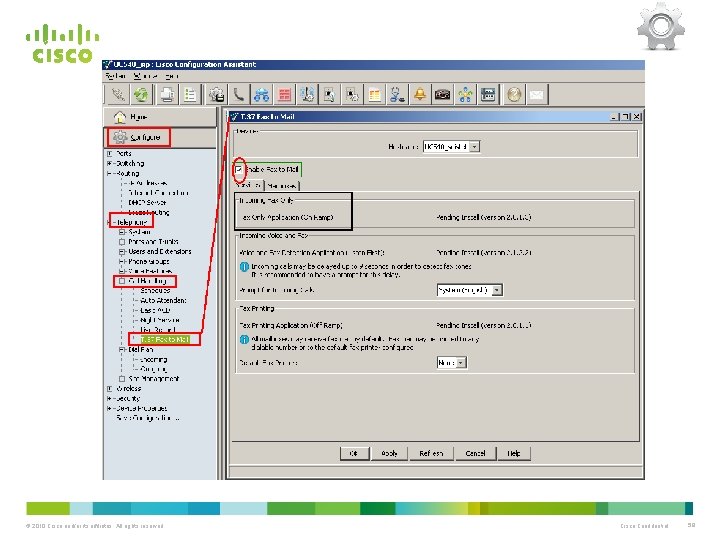This screenshot has height=540, width=720.
Task: Expand the Security node toggle
Action: tap(110, 399)
